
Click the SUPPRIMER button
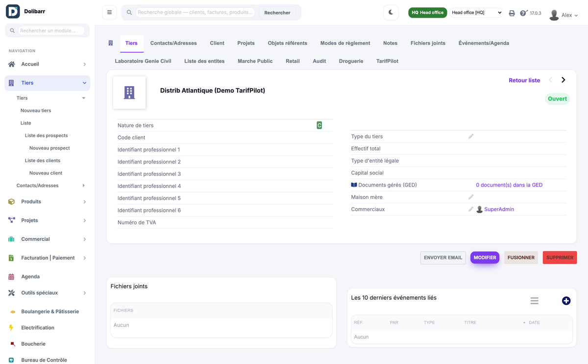tap(560, 258)
